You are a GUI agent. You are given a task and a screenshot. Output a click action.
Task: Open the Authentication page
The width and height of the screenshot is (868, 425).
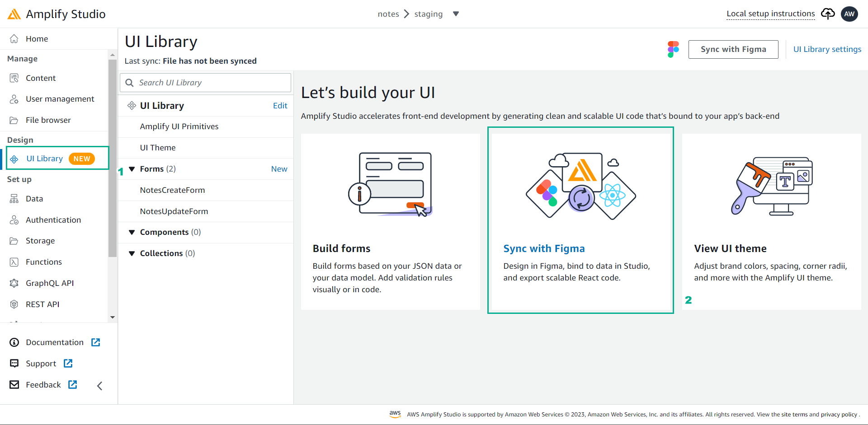point(54,220)
